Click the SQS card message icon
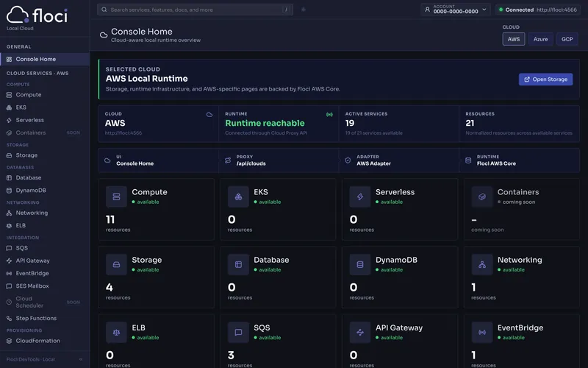This screenshot has height=368, width=588. click(238, 333)
